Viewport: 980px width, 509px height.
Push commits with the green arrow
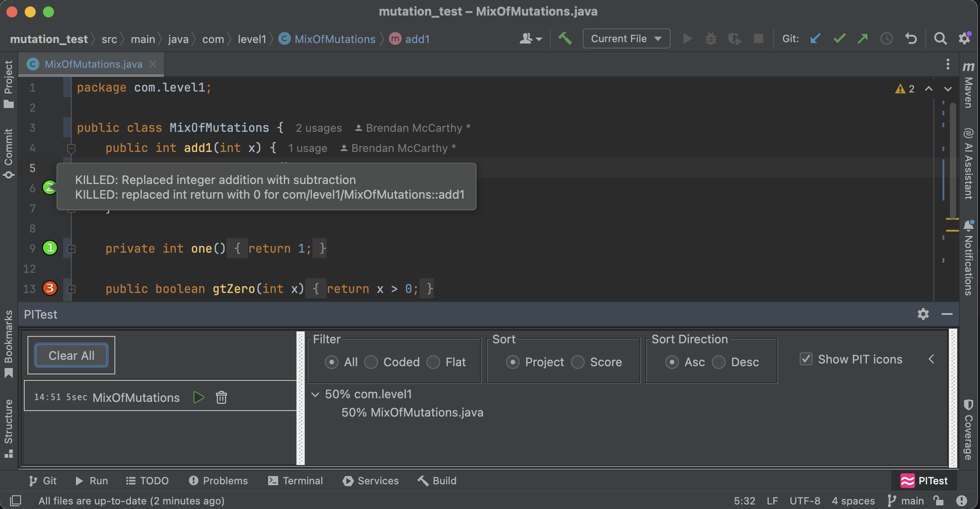click(x=863, y=38)
